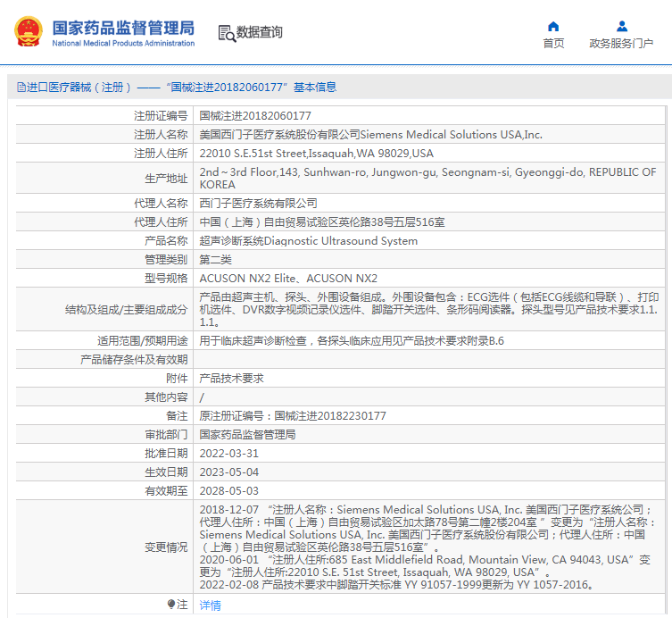Screen dimensions: 672x618
Task: Click the 产品技术要求 attachment value
Action: [x=231, y=379]
